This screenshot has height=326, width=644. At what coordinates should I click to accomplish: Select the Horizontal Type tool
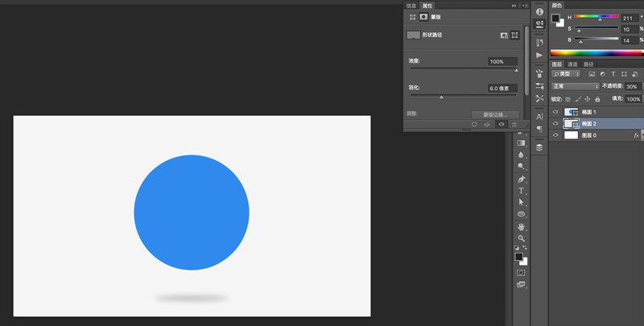pyautogui.click(x=521, y=191)
